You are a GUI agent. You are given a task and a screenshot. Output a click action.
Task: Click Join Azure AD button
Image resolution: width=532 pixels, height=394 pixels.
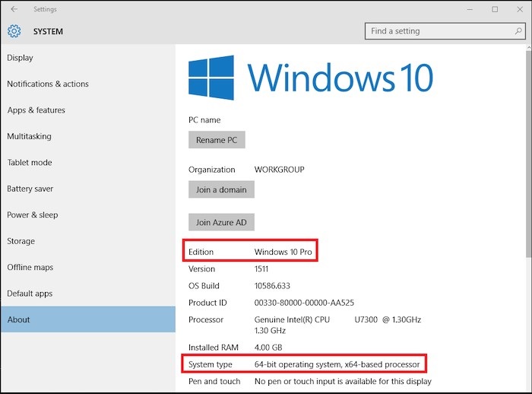click(221, 222)
